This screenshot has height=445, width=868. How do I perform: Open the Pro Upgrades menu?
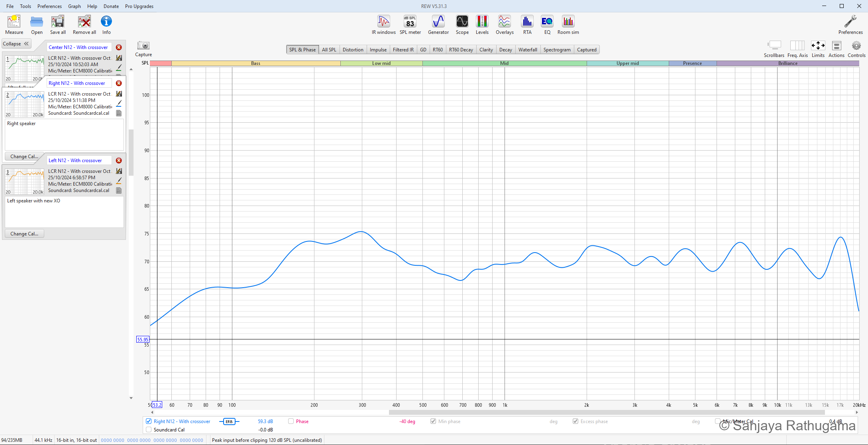coord(139,6)
